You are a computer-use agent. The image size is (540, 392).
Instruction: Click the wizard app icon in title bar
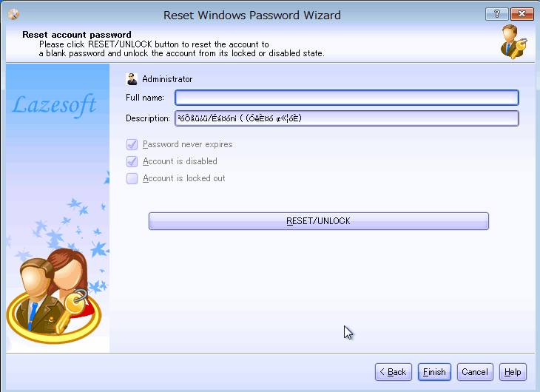click(x=13, y=15)
